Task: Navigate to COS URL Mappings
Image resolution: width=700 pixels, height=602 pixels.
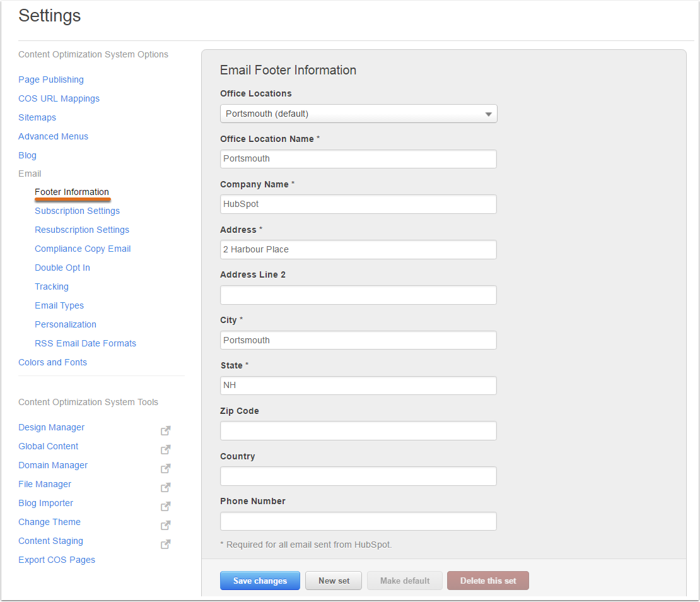Action: [59, 98]
